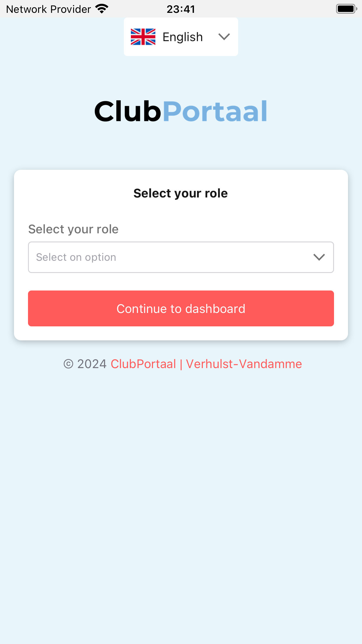Screen dimensions: 362x644
Task: Click the bold Select your role heading
Action: pos(181,193)
